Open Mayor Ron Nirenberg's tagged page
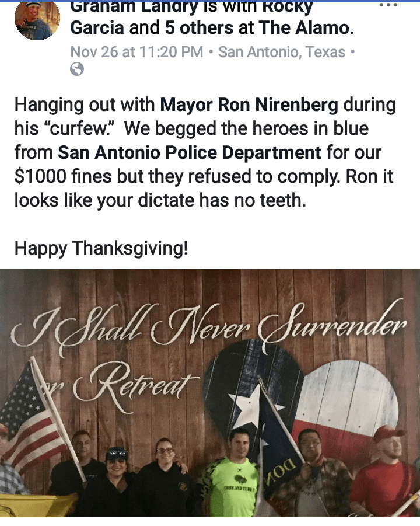This screenshot has width=420, height=526. (249, 104)
